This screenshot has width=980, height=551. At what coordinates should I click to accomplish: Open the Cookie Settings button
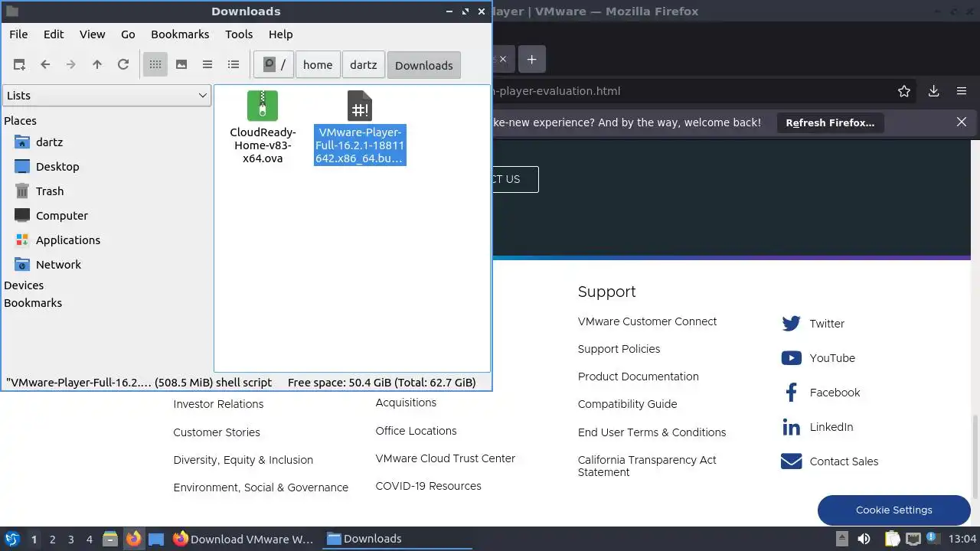pos(893,510)
